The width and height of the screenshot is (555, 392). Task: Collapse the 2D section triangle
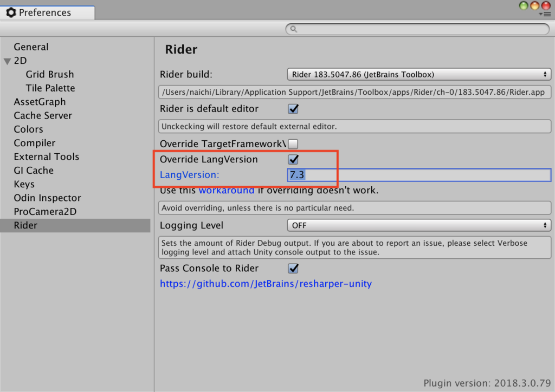[7, 61]
